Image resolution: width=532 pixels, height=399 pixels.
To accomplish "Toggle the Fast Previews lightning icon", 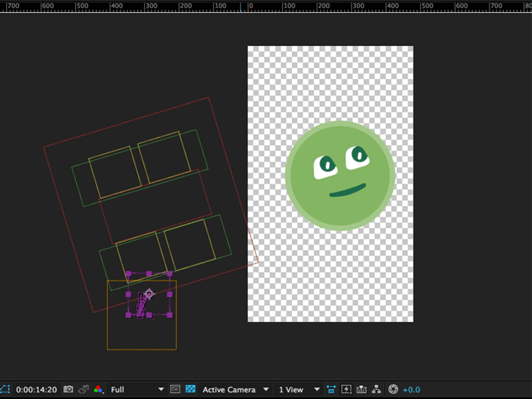I will [x=346, y=389].
